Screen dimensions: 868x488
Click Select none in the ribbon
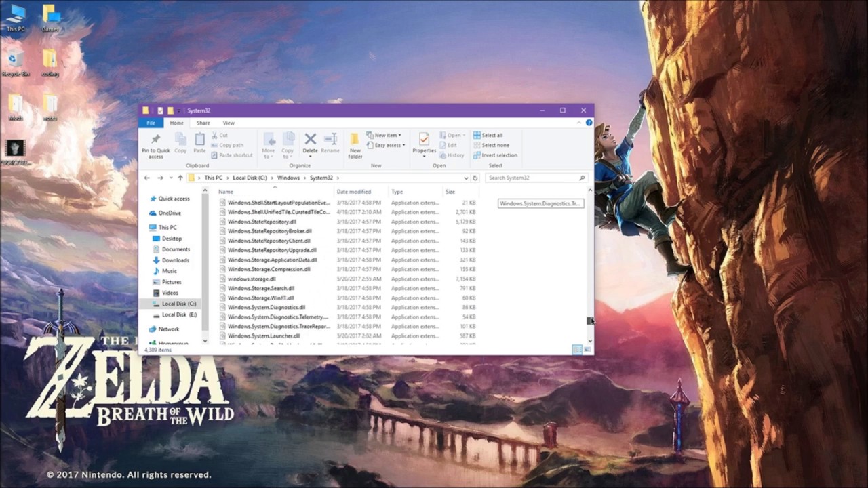click(491, 145)
